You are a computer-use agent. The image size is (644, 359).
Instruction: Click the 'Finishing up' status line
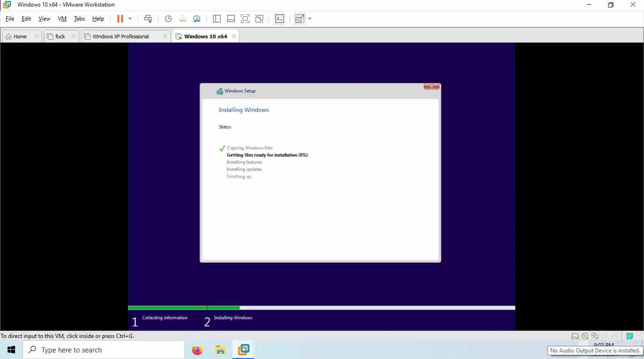(239, 177)
